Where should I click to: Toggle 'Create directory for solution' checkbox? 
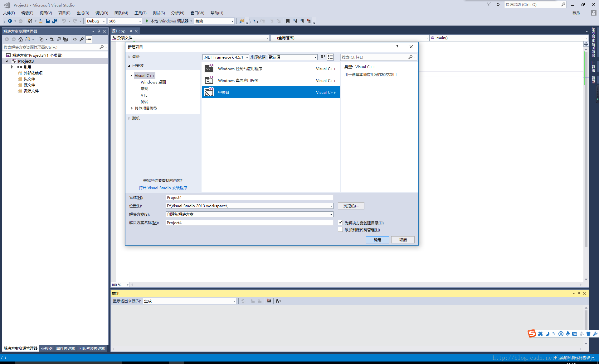click(340, 223)
